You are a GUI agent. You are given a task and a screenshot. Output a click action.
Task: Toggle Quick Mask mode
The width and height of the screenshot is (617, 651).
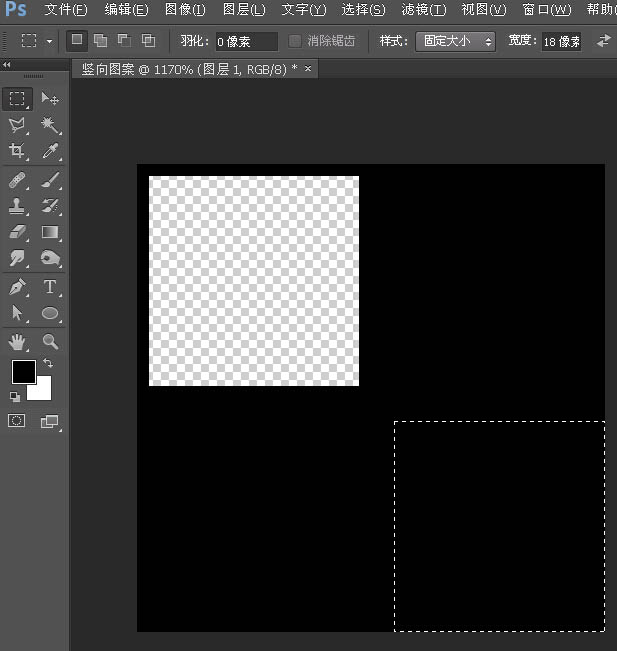pos(17,421)
